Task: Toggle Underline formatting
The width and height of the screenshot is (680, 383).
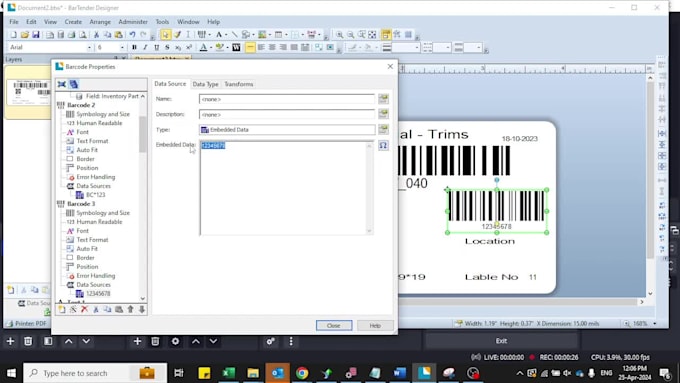Action: (x=156, y=47)
